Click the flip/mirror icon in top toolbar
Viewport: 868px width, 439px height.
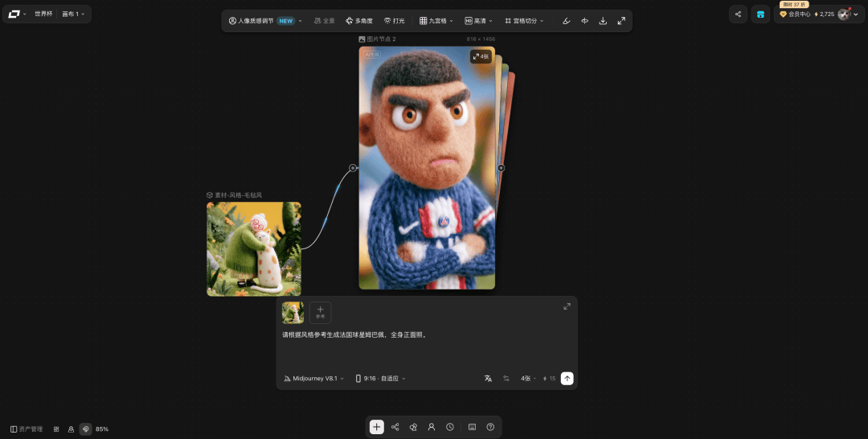[x=584, y=21]
